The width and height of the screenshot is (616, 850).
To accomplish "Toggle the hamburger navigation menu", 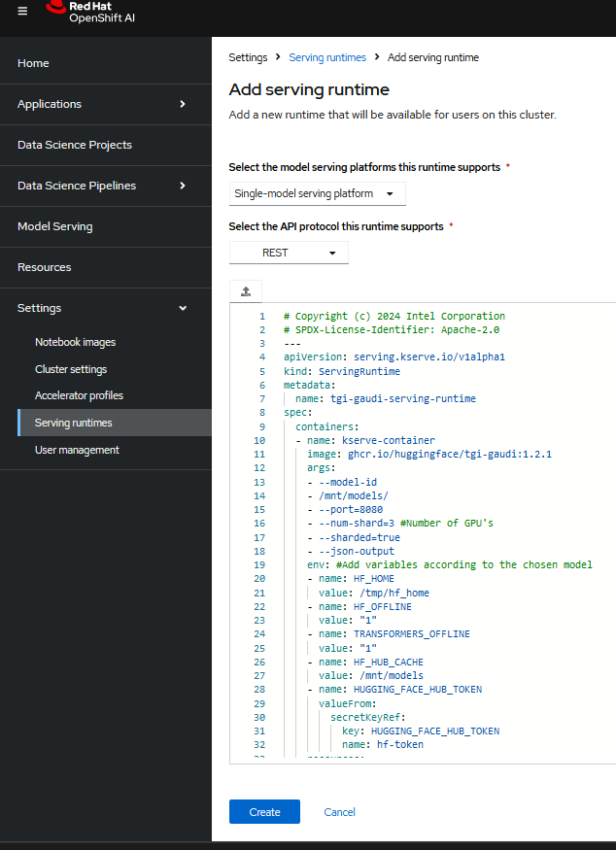I will [22, 11].
